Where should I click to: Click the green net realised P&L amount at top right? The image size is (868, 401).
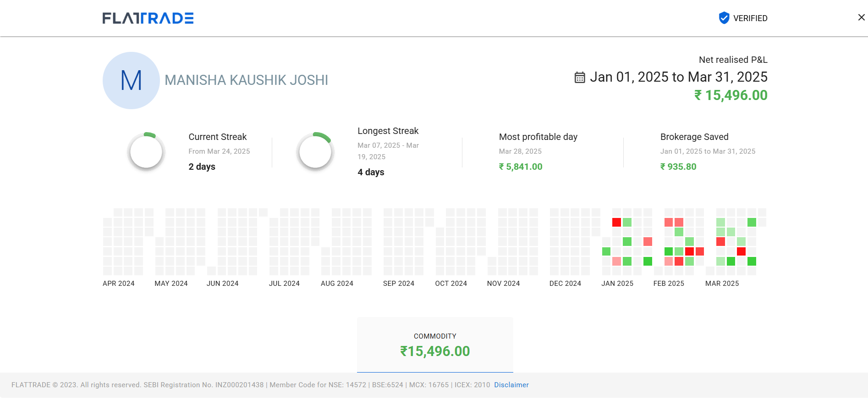click(731, 95)
